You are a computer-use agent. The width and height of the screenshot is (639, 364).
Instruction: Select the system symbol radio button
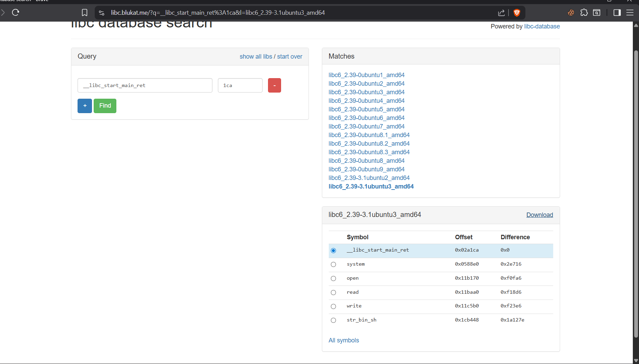click(333, 264)
